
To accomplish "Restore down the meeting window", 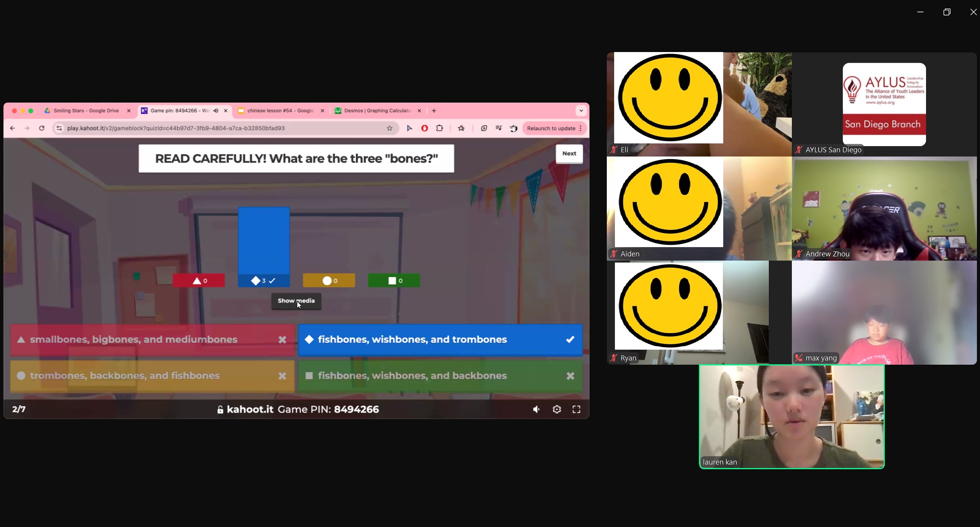I will click(947, 12).
